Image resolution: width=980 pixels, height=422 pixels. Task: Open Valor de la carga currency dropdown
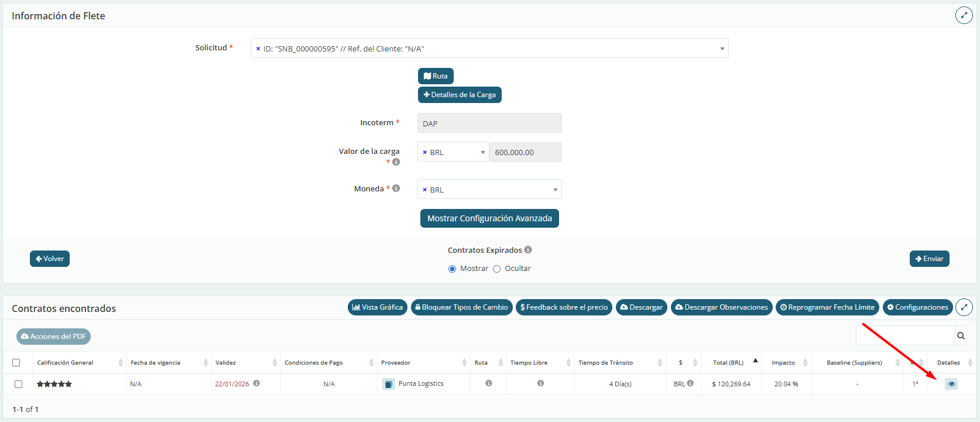(482, 152)
